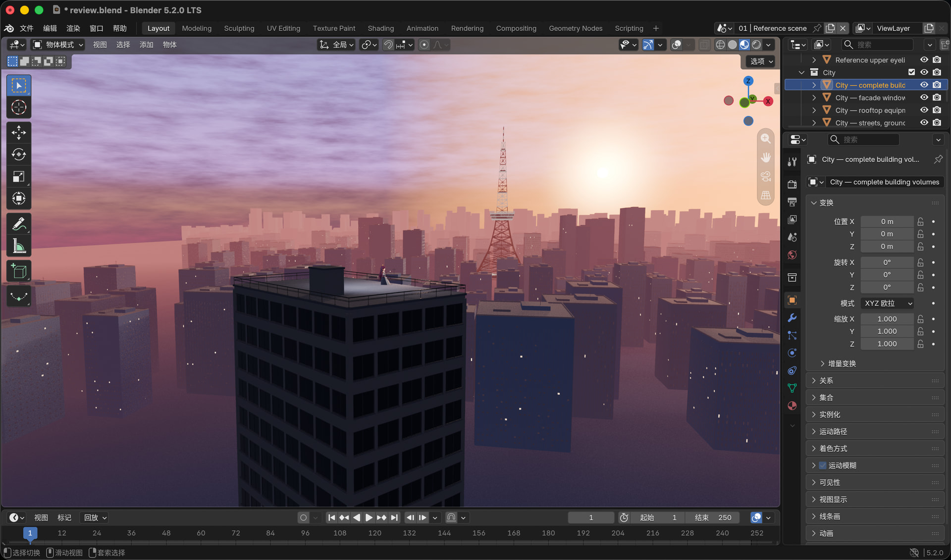This screenshot has width=951, height=560.
Task: Open the Modifiers wrench properties tab
Action: (792, 318)
